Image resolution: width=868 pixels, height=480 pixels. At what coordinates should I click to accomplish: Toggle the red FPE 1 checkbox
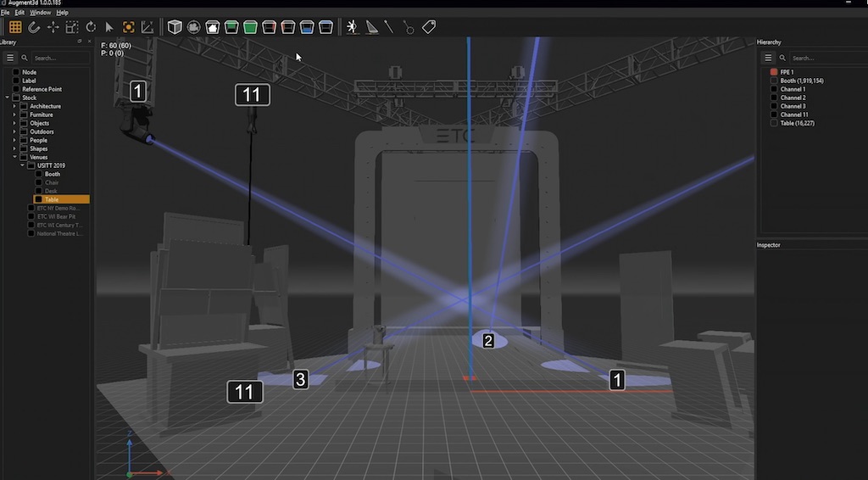click(774, 72)
